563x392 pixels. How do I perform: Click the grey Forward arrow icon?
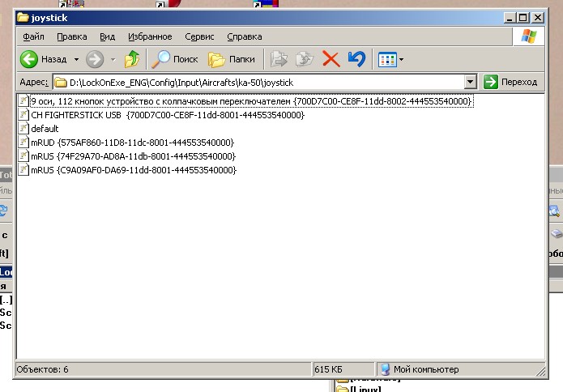click(95, 59)
